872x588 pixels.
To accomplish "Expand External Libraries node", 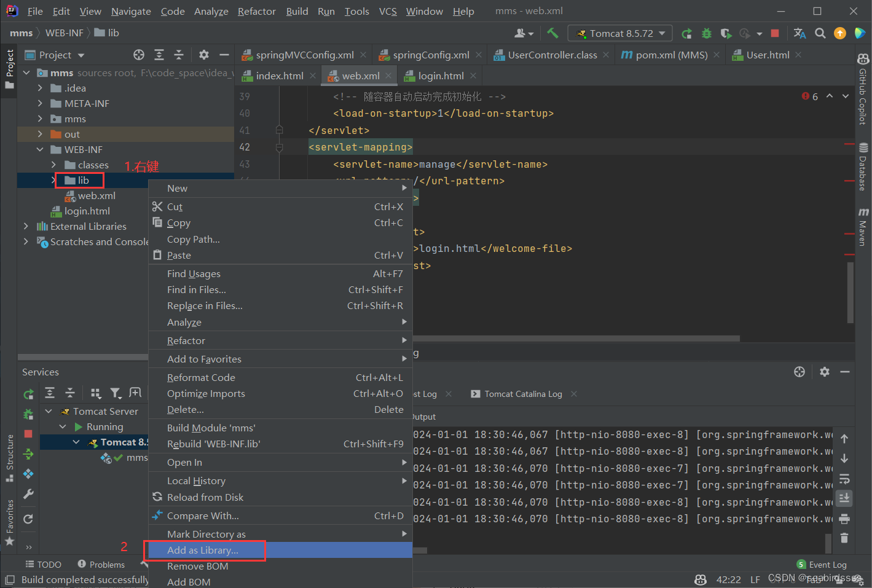I will 26,226.
